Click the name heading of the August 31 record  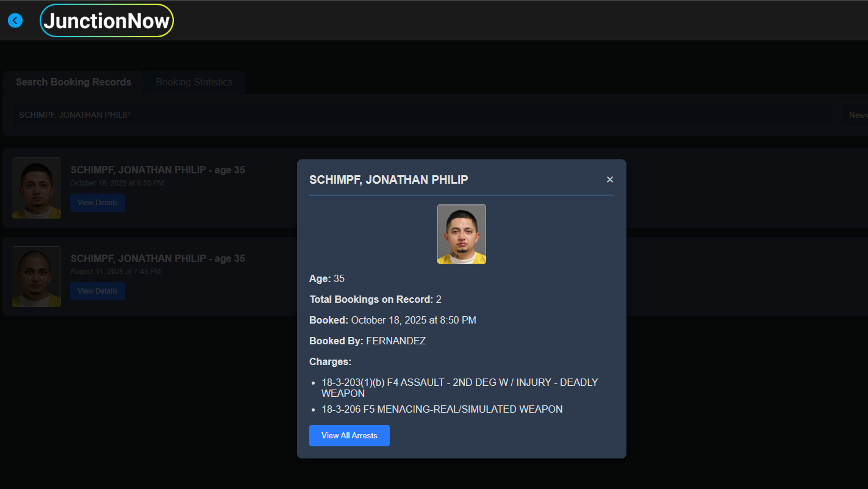pyautogui.click(x=157, y=259)
